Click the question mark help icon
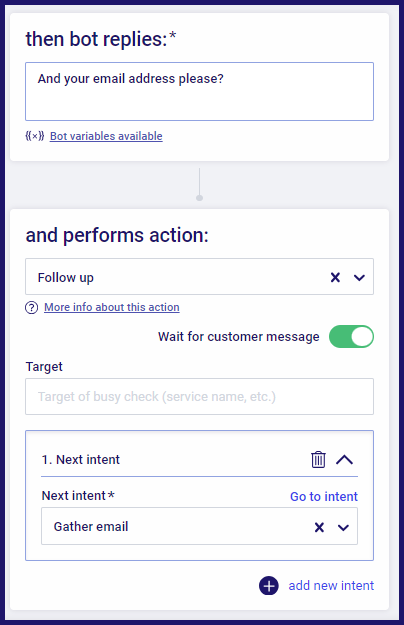Viewport: 404px width, 625px height. point(31,308)
